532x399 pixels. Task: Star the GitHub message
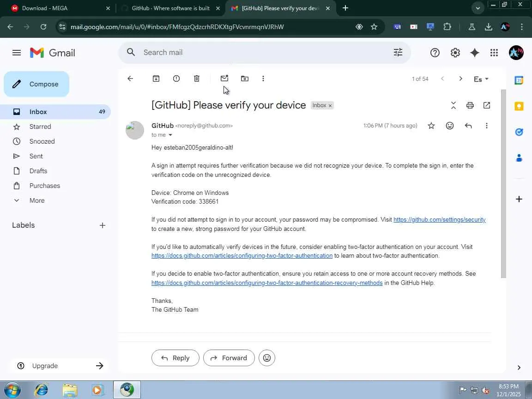point(431,126)
